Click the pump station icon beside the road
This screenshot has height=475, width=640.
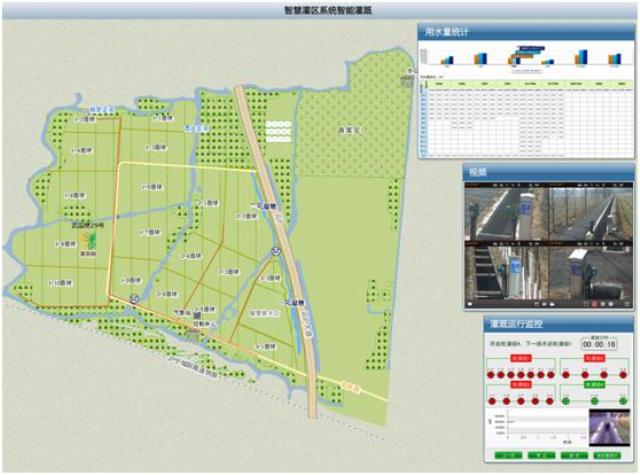click(273, 252)
